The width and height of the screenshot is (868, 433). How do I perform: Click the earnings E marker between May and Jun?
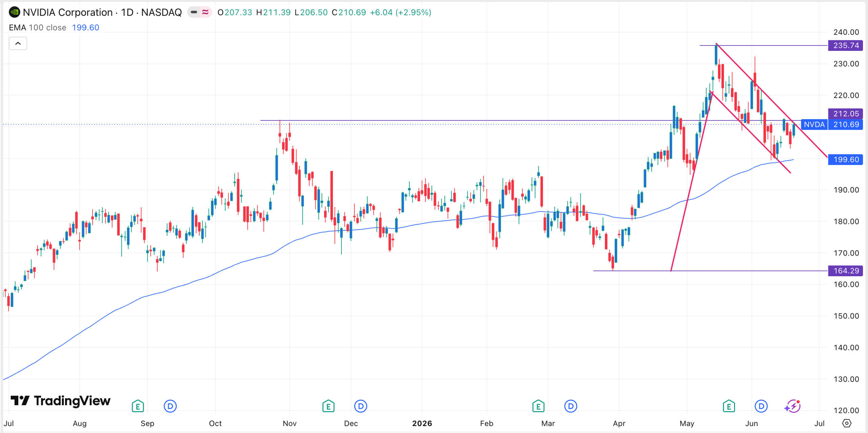click(729, 406)
